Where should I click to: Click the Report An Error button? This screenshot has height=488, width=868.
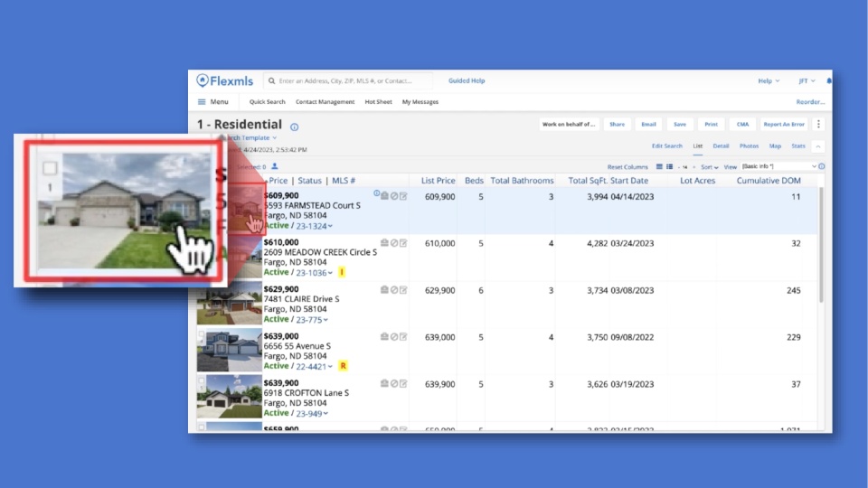784,125
